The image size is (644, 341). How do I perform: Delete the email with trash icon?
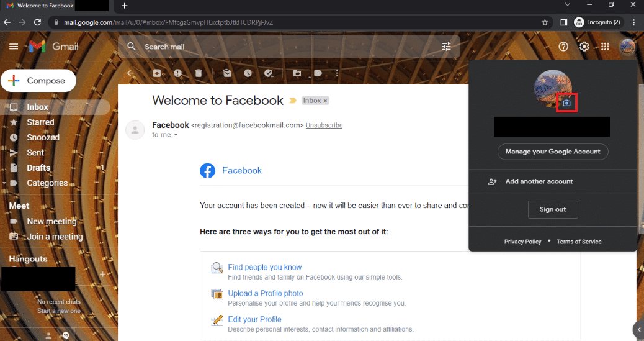(x=199, y=73)
